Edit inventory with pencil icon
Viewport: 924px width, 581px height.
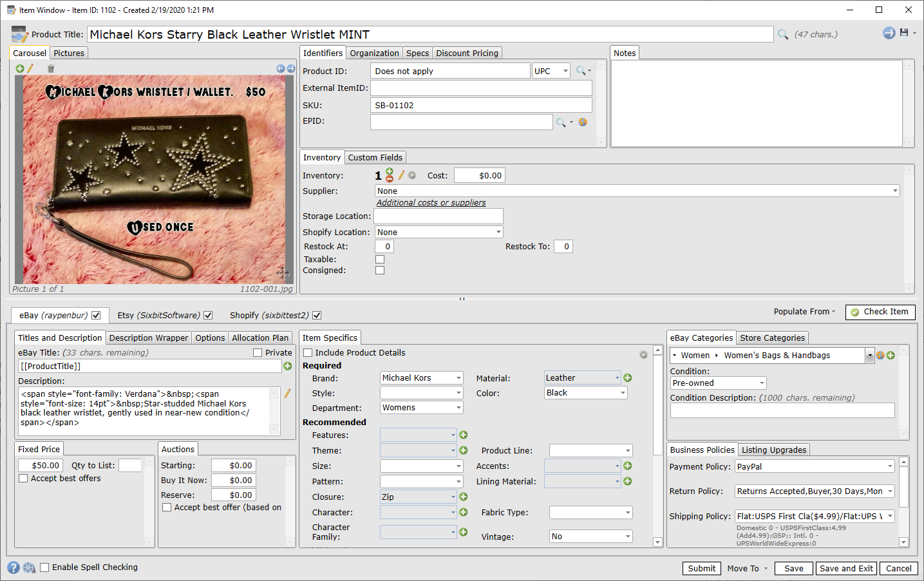(x=401, y=175)
